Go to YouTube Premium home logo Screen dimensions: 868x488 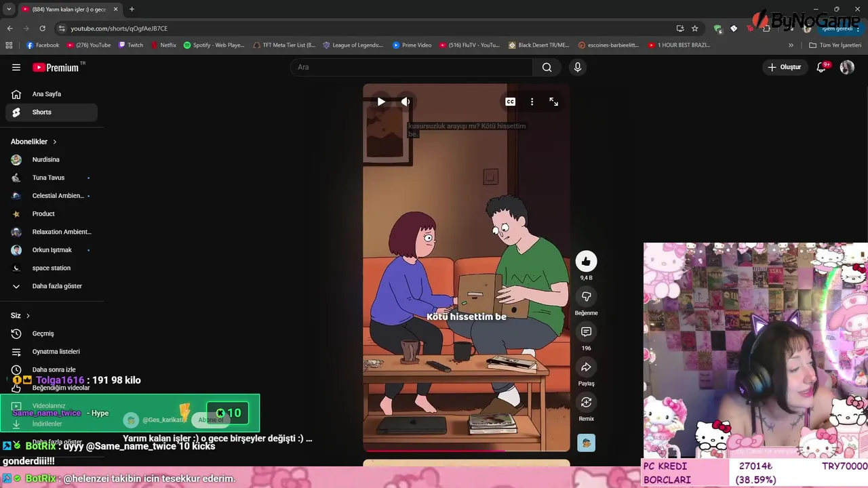(x=56, y=67)
